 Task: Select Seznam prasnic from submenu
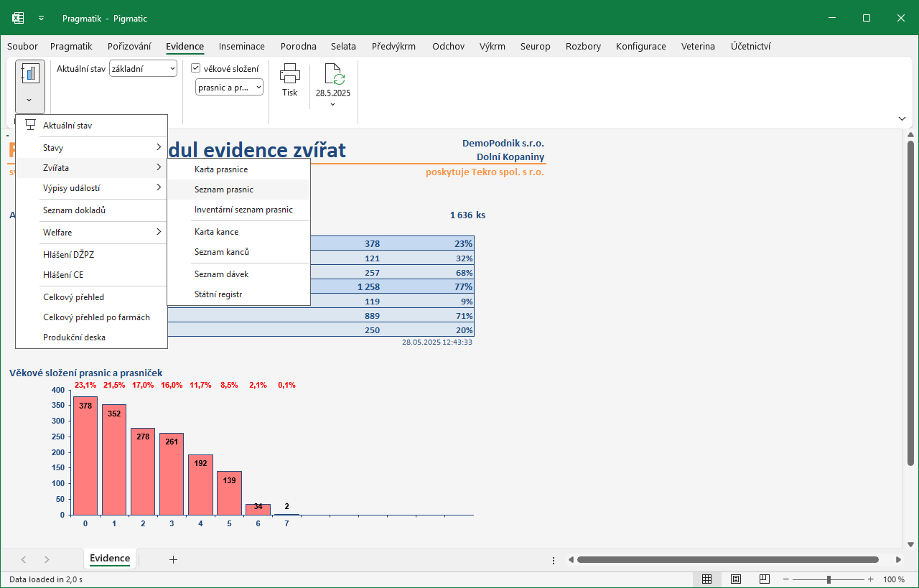coord(238,190)
